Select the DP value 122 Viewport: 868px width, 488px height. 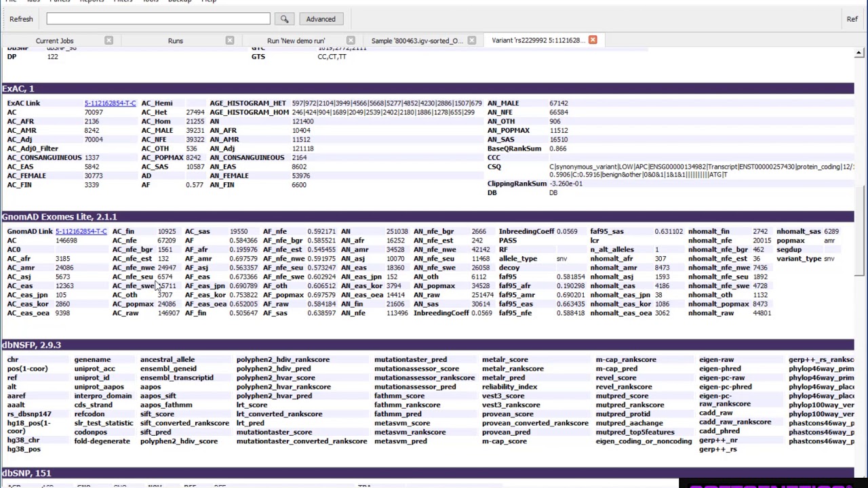pos(52,57)
